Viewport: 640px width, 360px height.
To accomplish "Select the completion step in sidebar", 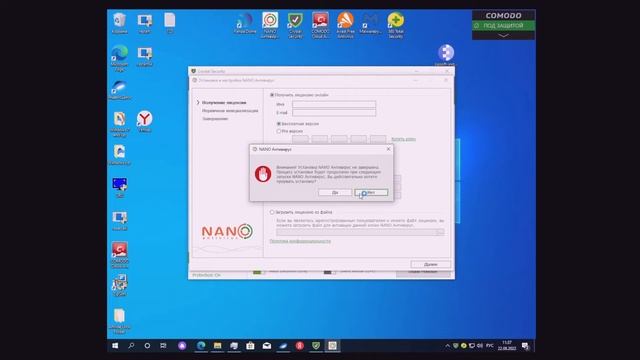I will click(215, 119).
